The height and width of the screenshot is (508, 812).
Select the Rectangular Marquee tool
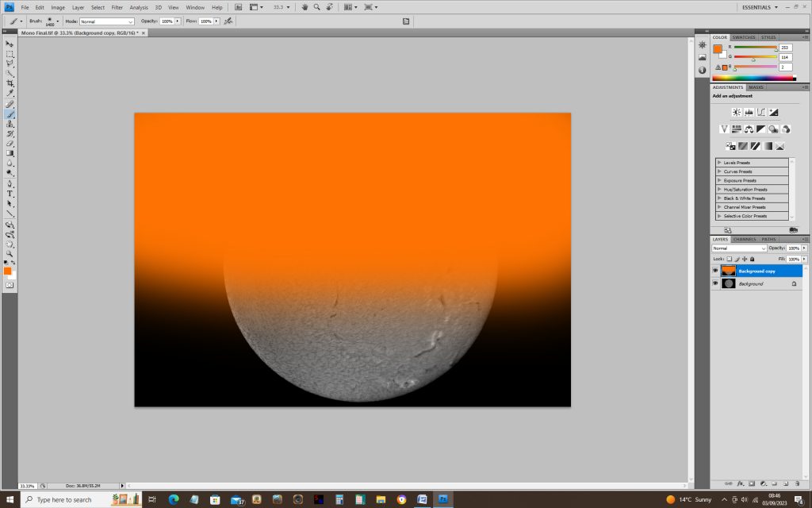pos(10,54)
